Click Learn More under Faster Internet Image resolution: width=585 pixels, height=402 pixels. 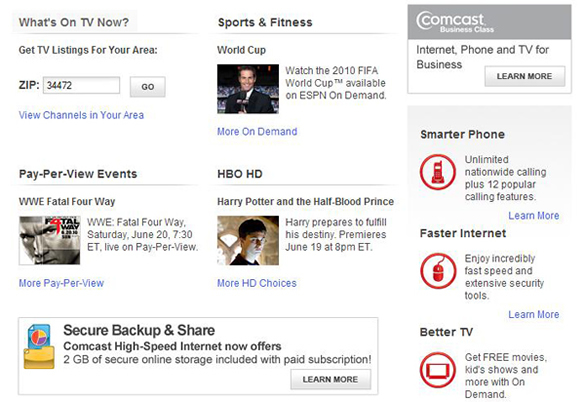[x=534, y=314]
